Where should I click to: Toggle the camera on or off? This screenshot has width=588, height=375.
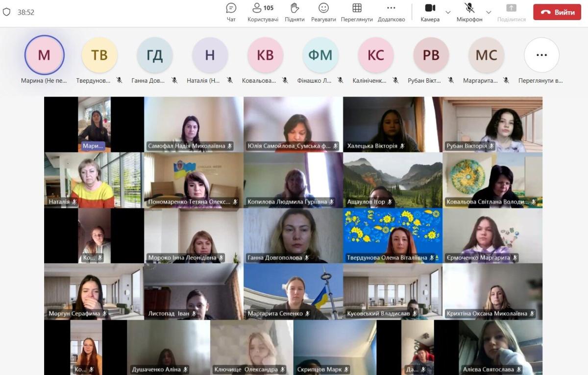[x=430, y=12]
